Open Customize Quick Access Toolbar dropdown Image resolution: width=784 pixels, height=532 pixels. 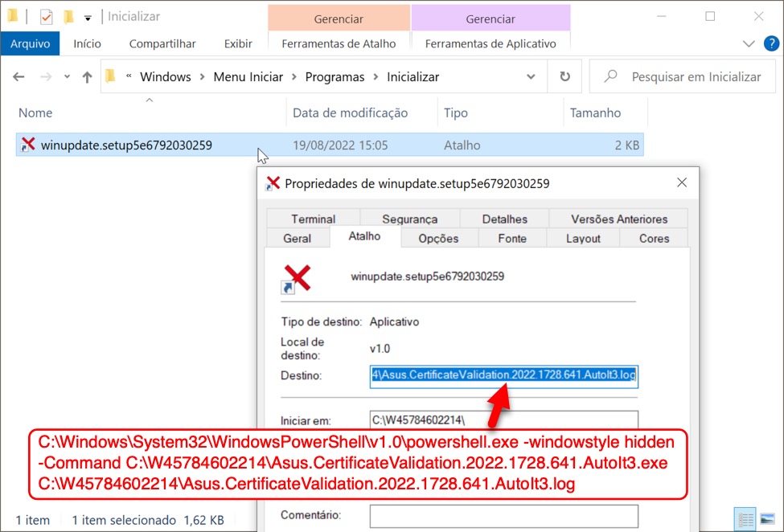(x=88, y=17)
